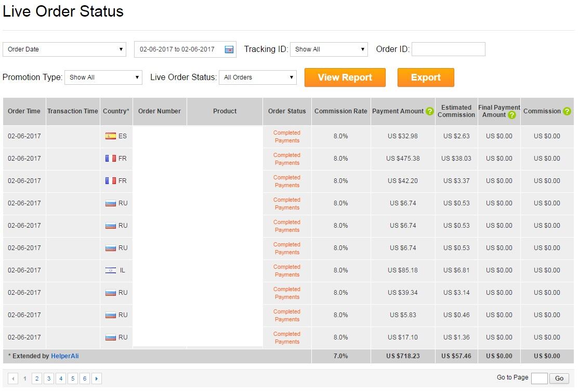Screen dimensions: 579x392
Task: Click the Go to Page number field
Action: click(539, 378)
